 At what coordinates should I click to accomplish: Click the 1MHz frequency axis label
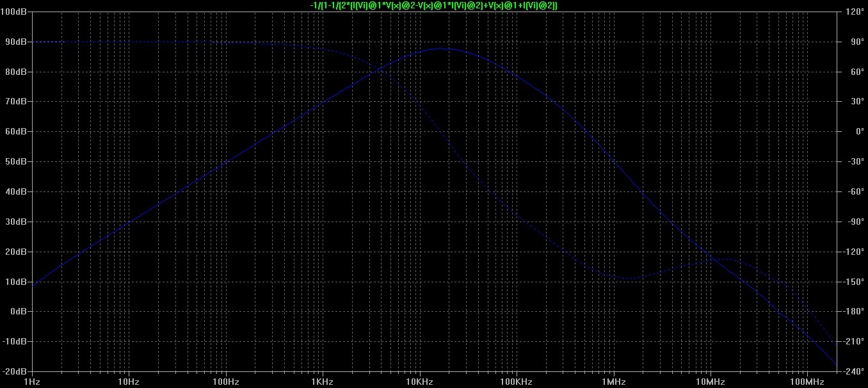click(613, 382)
